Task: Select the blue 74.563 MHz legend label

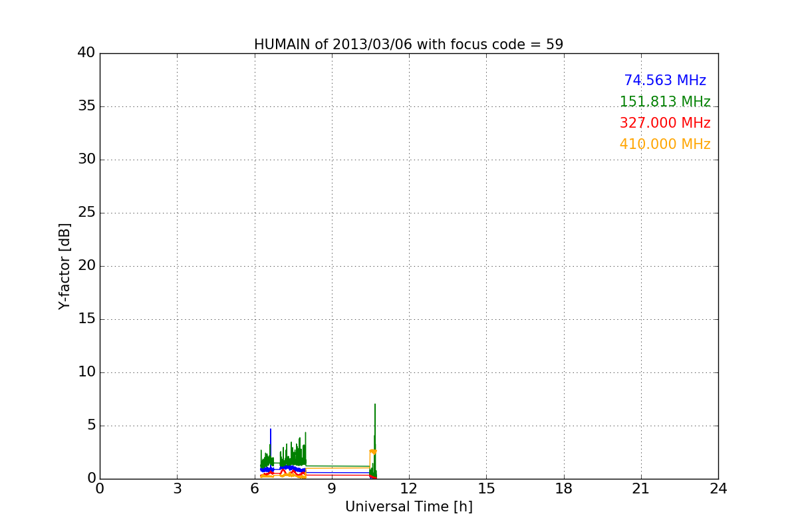Action: 664,80
